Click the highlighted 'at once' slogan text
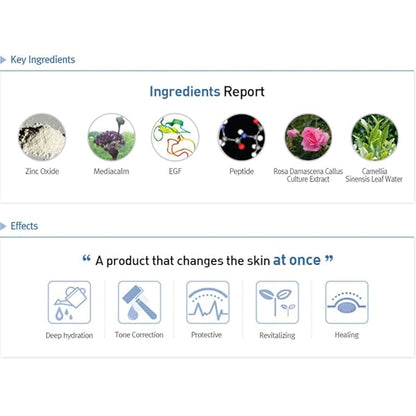This screenshot has width=416, height=416. click(x=297, y=260)
